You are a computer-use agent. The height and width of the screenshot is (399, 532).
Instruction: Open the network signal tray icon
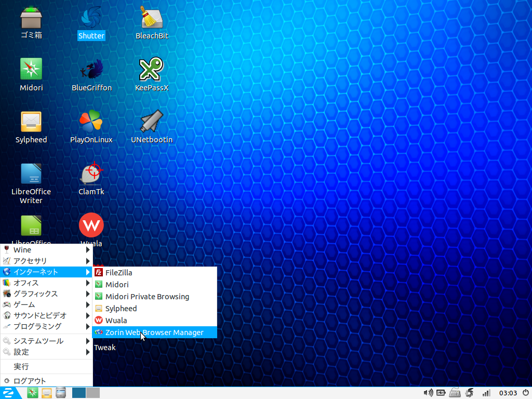click(x=486, y=393)
